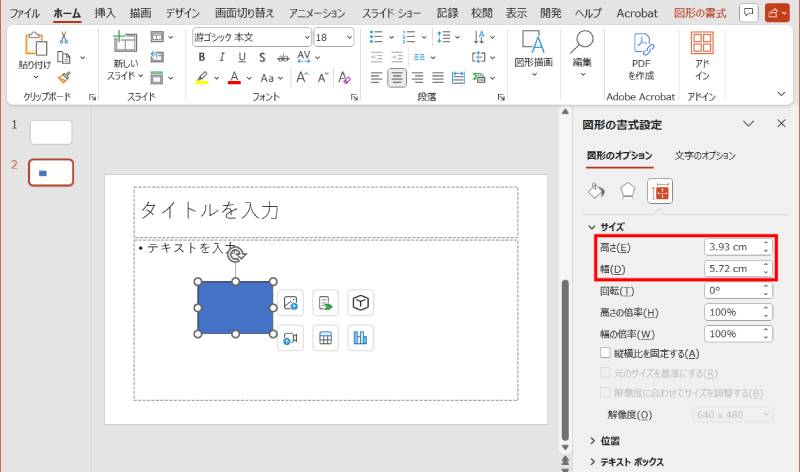The width and height of the screenshot is (800, 472).
Task: Switch to 文字のオプション tab
Action: (x=705, y=156)
